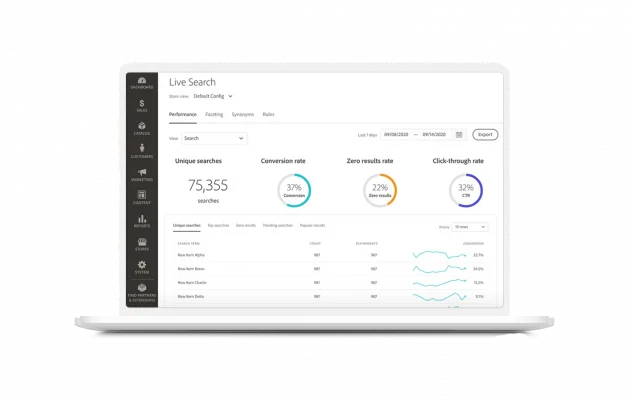Open the Stores storefront icon
630x400 pixels.
[142, 243]
